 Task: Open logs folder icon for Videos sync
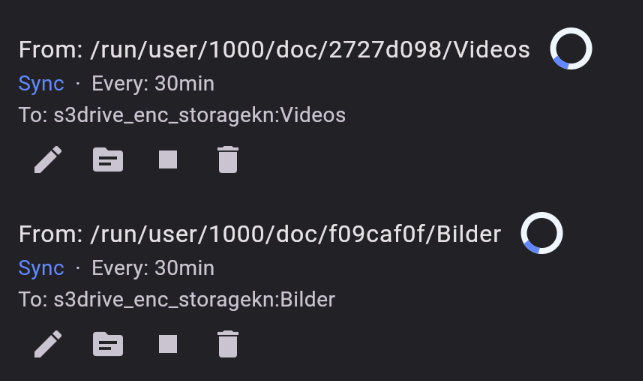tap(108, 160)
